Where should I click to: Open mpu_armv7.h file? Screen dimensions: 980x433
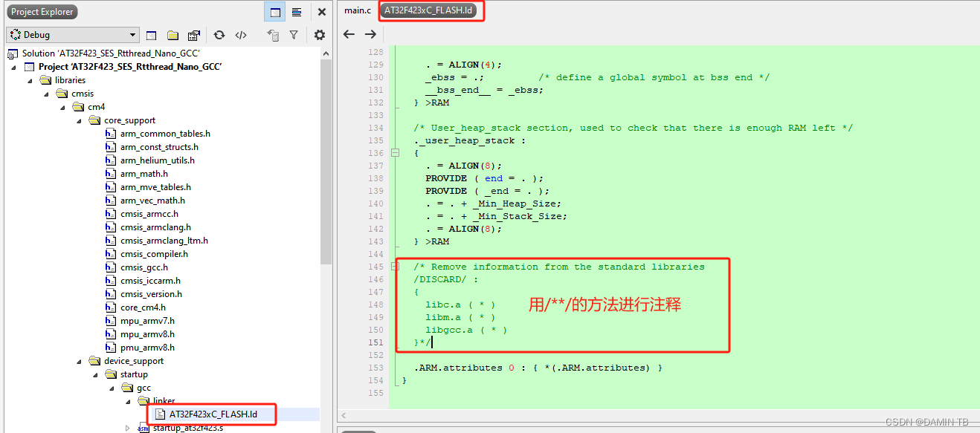[147, 321]
